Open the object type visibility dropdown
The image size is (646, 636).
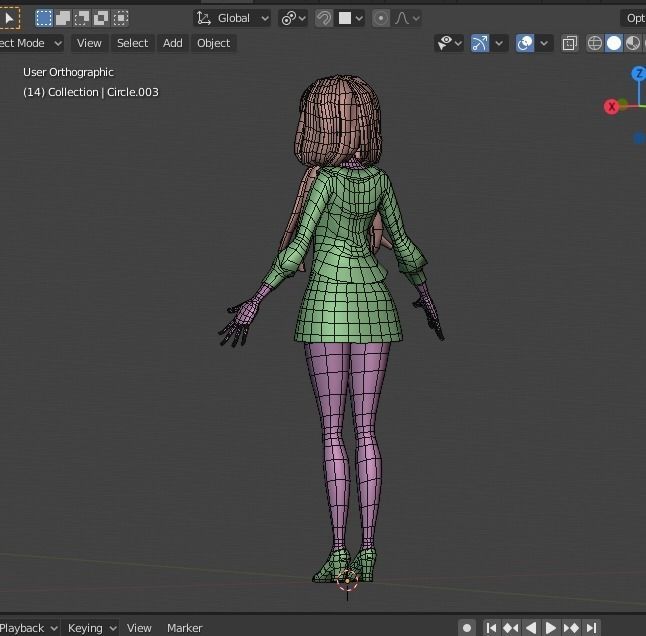(449, 43)
